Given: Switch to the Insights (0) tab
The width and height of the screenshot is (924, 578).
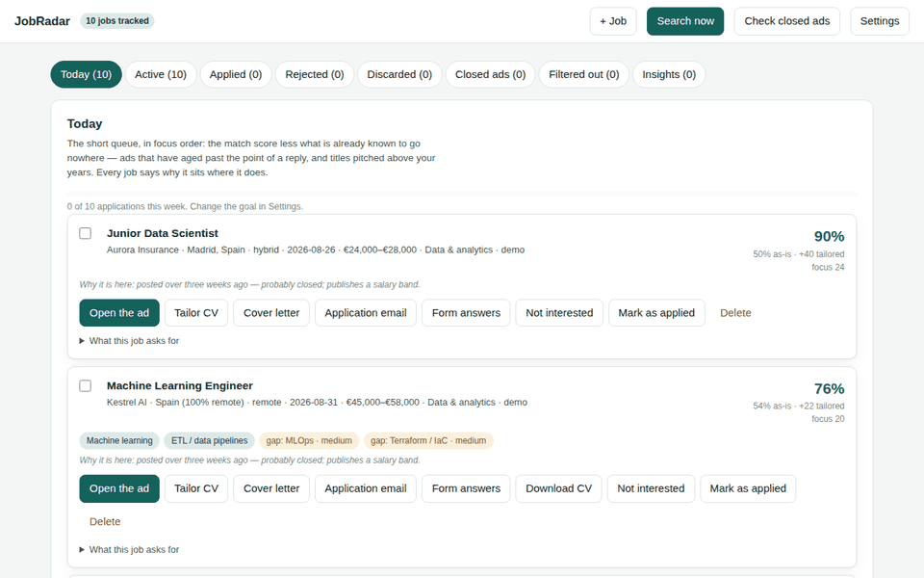Looking at the screenshot, I should pos(669,74).
